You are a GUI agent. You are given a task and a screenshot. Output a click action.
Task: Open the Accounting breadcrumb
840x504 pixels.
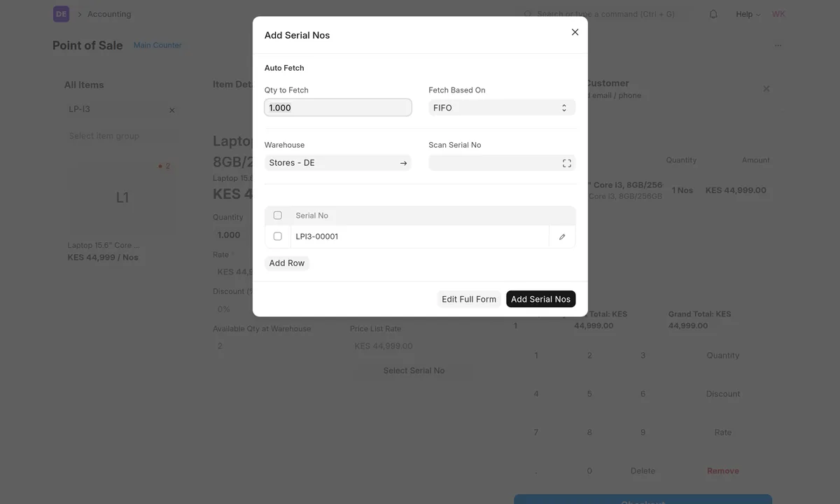click(109, 14)
